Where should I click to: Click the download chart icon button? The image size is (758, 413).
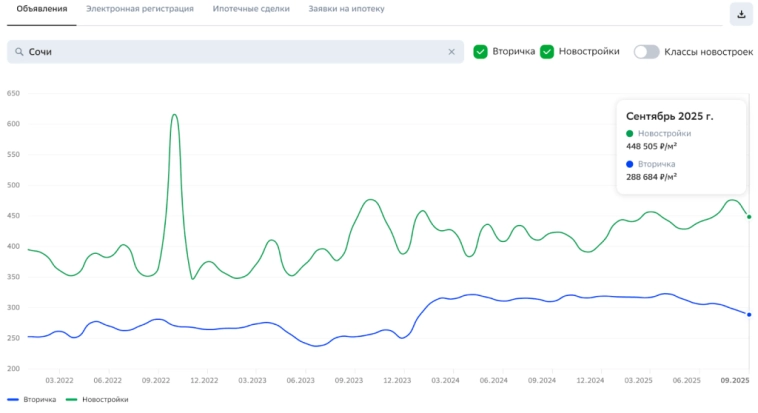[741, 14]
